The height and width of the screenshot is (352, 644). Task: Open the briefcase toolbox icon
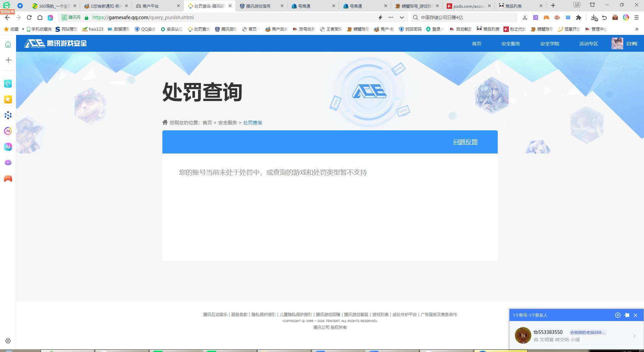pos(615,17)
